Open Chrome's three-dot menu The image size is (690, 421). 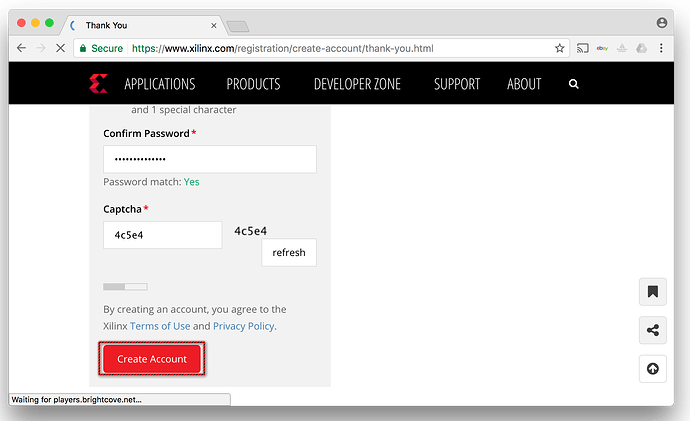(x=662, y=47)
